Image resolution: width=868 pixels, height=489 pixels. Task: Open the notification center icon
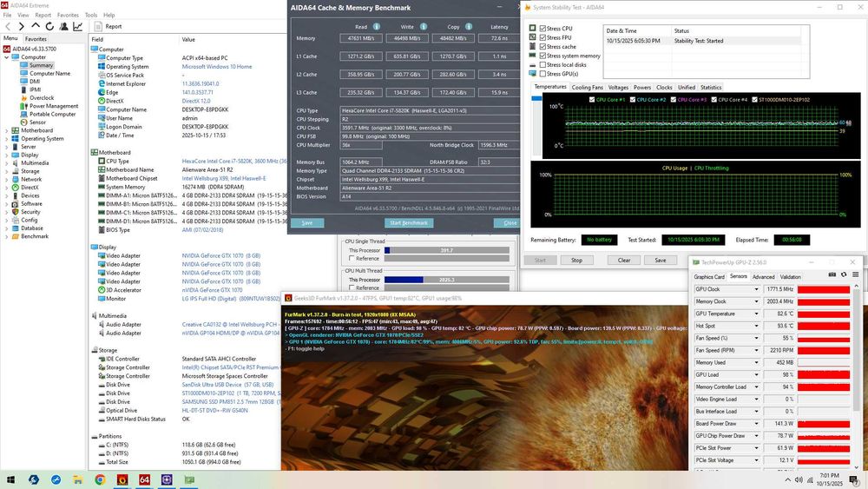[x=854, y=479]
